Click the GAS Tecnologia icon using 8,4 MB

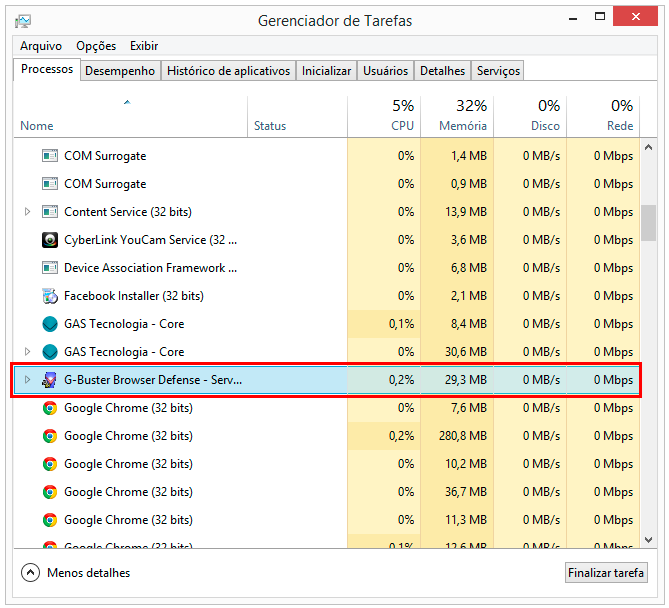pos(50,324)
